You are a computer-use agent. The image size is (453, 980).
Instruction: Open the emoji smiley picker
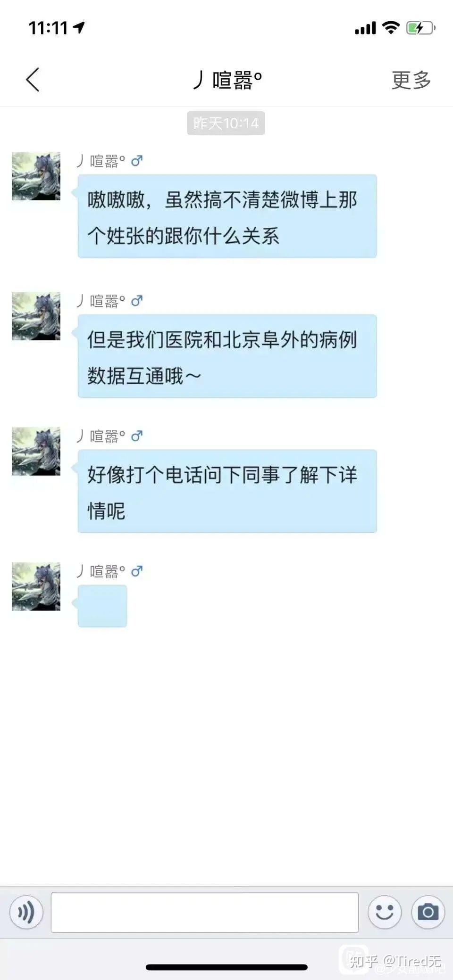pos(385,912)
